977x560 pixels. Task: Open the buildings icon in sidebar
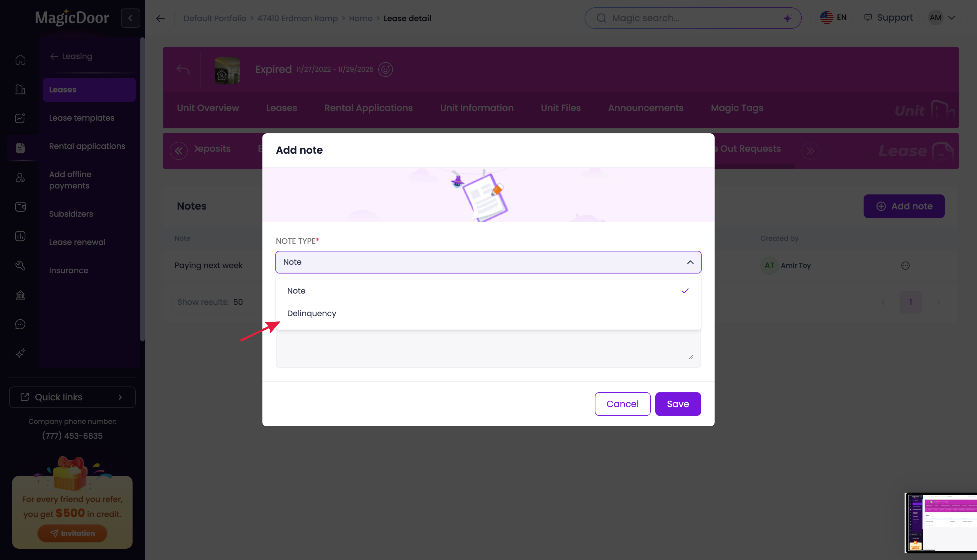[x=20, y=89]
